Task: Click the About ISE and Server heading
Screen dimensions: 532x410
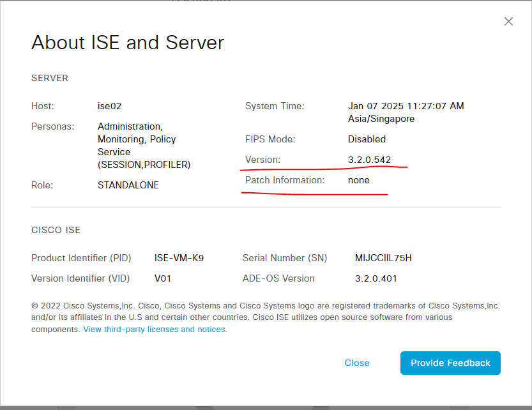Action: tap(128, 42)
